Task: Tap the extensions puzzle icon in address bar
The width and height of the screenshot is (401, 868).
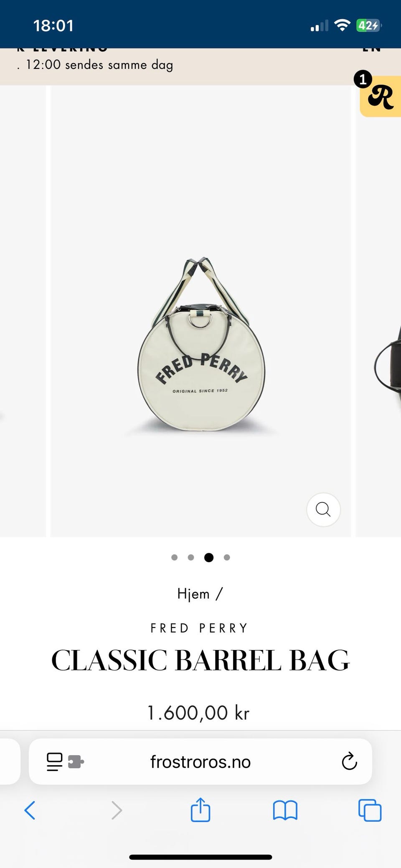Action: point(76,762)
